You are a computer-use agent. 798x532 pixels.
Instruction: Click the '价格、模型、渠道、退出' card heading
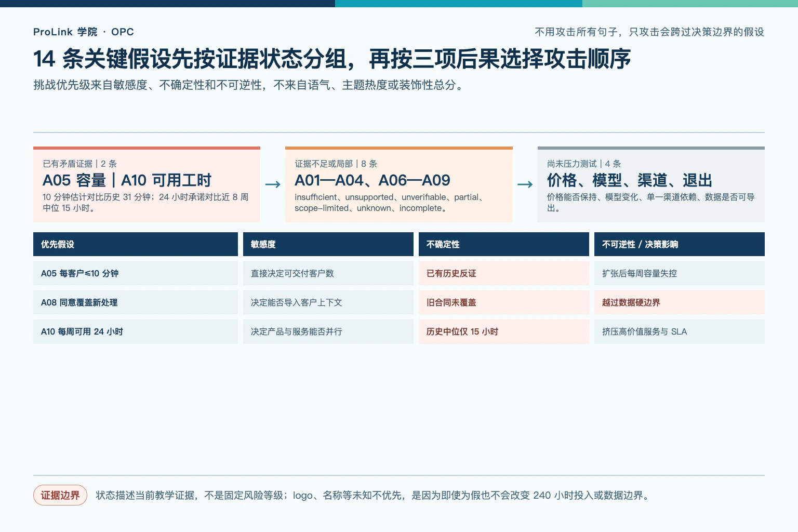pyautogui.click(x=630, y=180)
